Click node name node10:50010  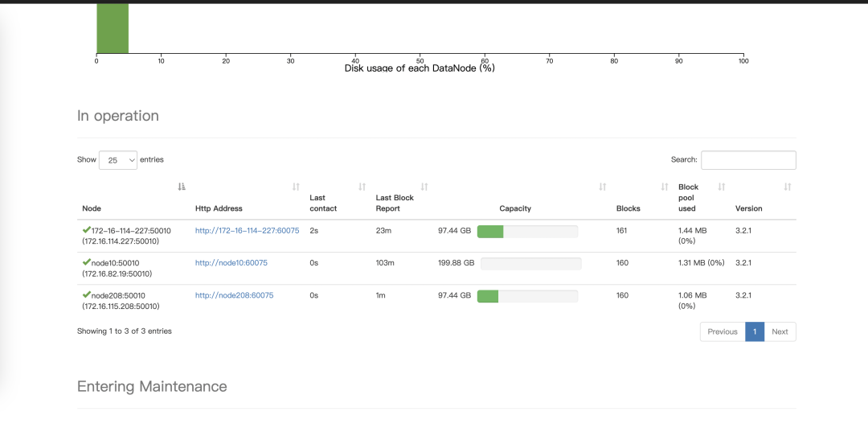click(x=115, y=263)
